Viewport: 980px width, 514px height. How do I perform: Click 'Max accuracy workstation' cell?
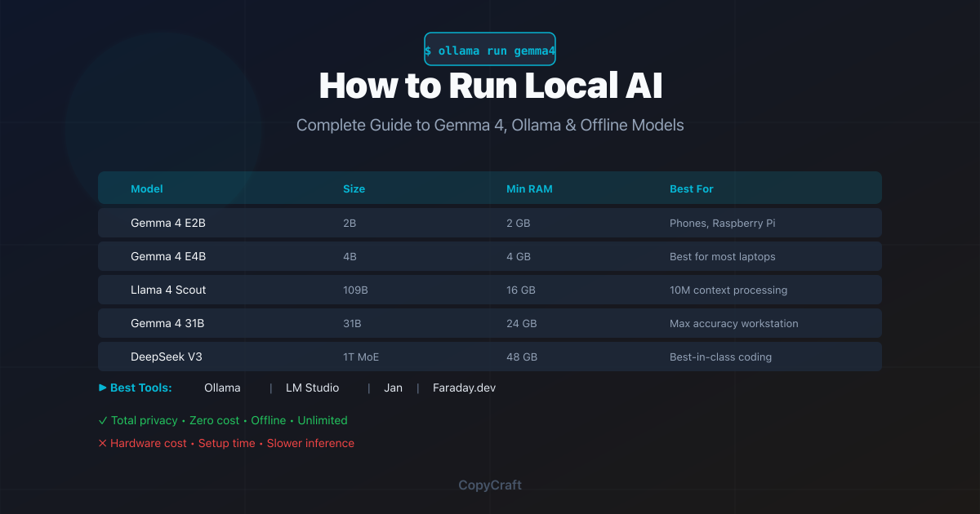tap(734, 323)
